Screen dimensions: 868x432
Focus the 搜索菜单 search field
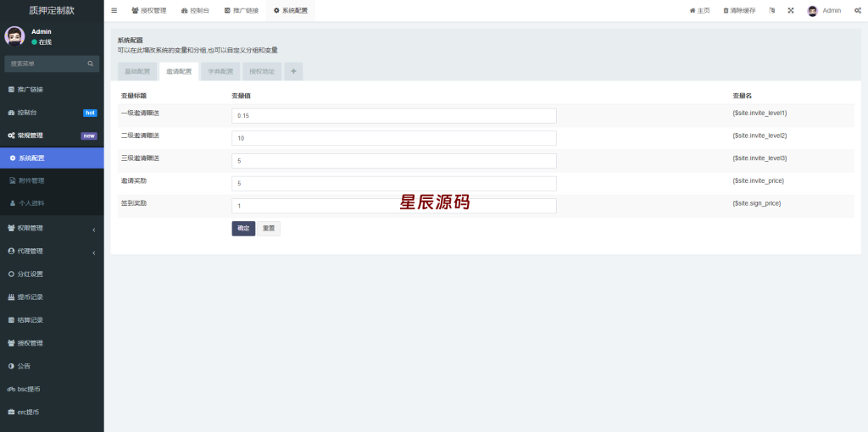[x=47, y=64]
